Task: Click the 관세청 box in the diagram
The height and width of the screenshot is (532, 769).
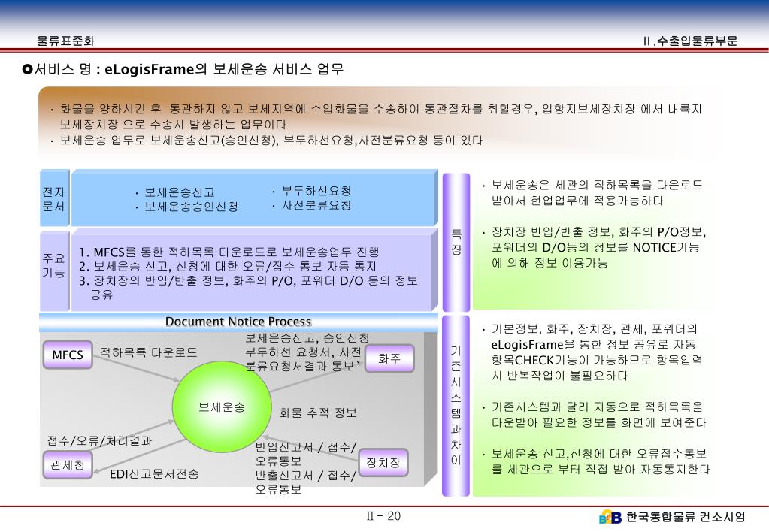Action: [68, 464]
